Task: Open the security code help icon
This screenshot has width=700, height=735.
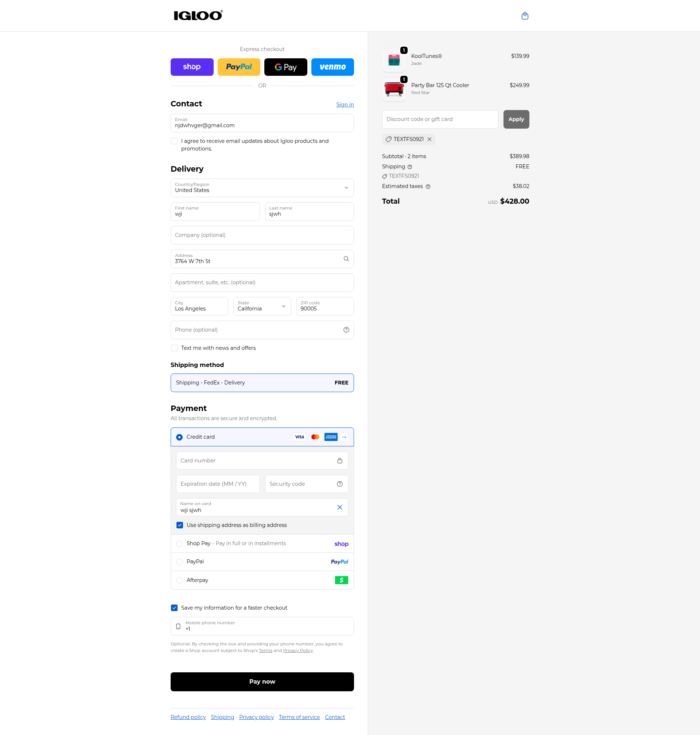Action: [x=339, y=484]
